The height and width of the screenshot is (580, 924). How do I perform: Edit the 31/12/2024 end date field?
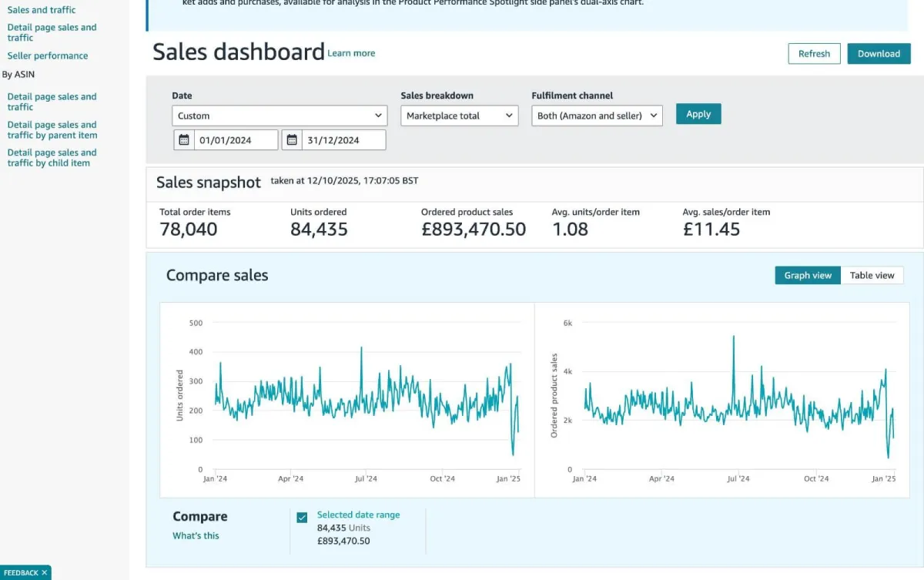(x=343, y=140)
